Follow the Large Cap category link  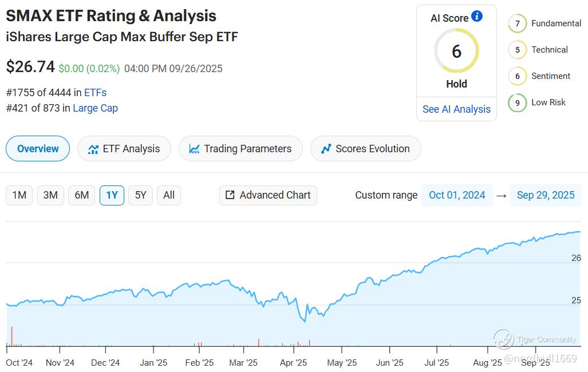click(95, 108)
